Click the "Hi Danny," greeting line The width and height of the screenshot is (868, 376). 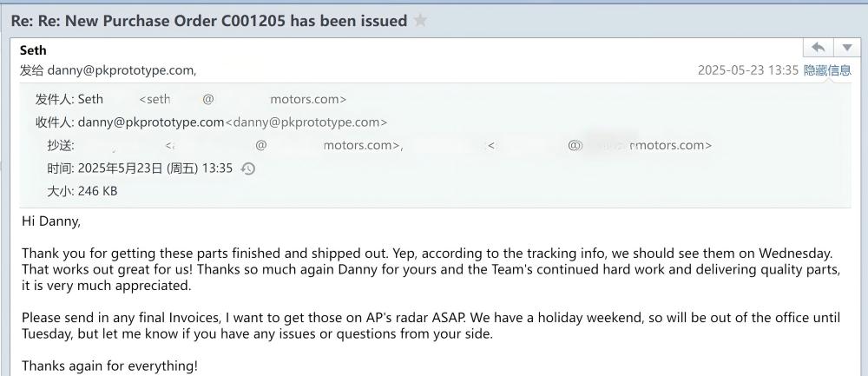pyautogui.click(x=50, y=221)
